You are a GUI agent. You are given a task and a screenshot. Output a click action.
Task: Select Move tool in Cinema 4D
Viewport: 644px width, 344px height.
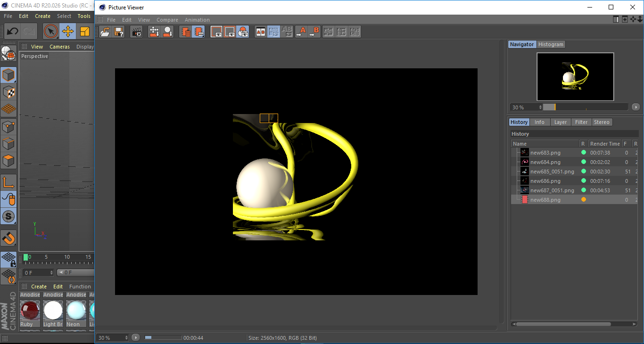[68, 32]
